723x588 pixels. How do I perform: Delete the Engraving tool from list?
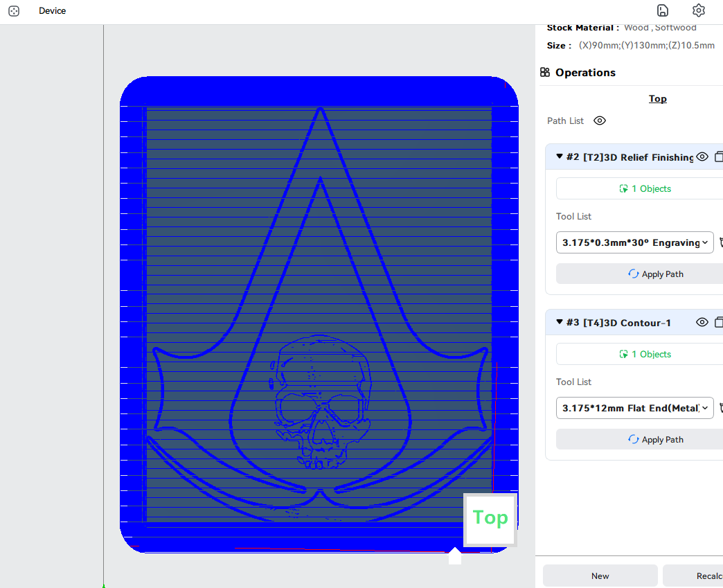point(721,242)
